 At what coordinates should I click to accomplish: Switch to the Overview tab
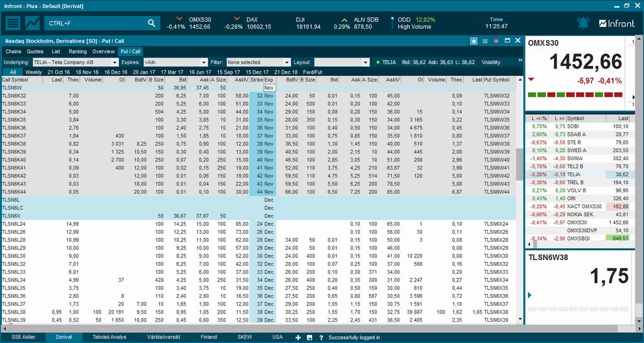tap(104, 52)
